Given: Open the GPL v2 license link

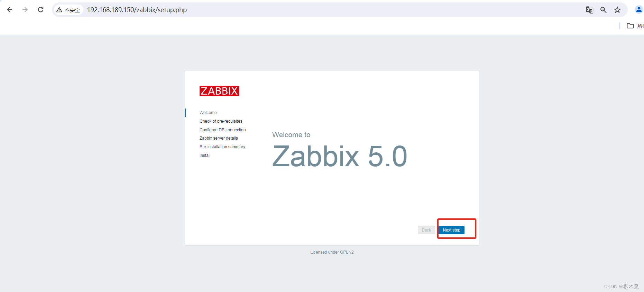Looking at the screenshot, I should pos(347,252).
